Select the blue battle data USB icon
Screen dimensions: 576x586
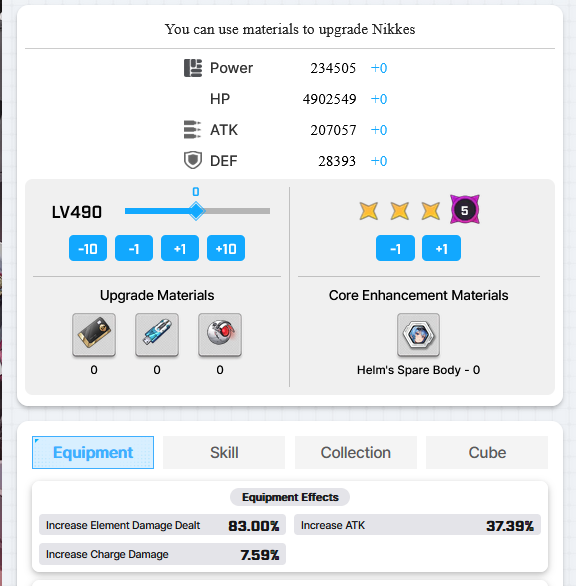coord(157,334)
